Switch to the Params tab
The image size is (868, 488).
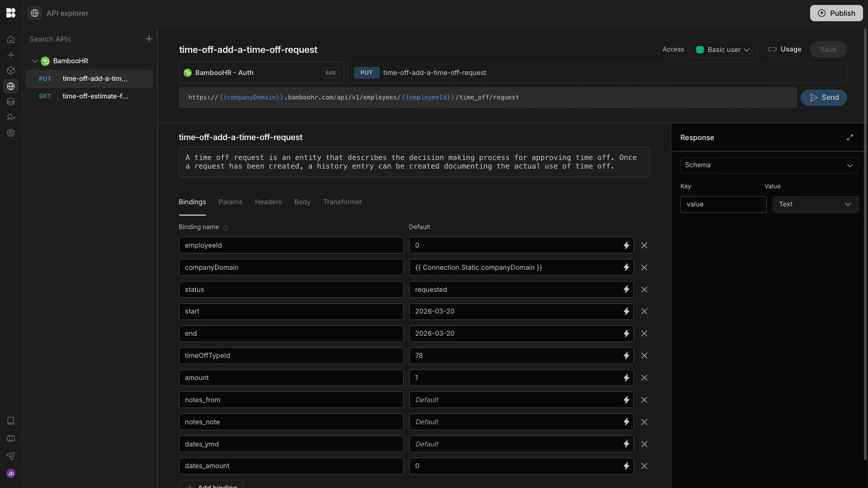pos(230,202)
